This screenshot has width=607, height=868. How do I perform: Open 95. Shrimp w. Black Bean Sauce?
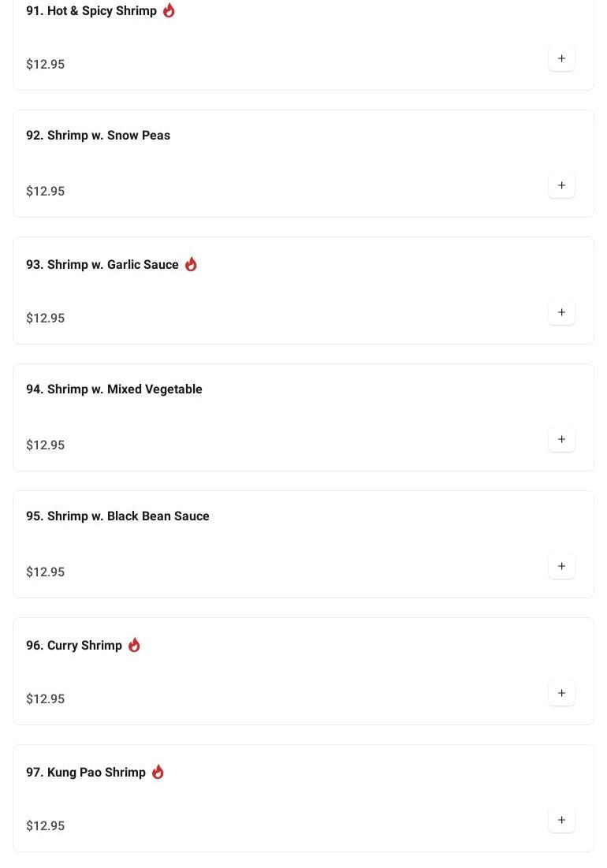(117, 516)
